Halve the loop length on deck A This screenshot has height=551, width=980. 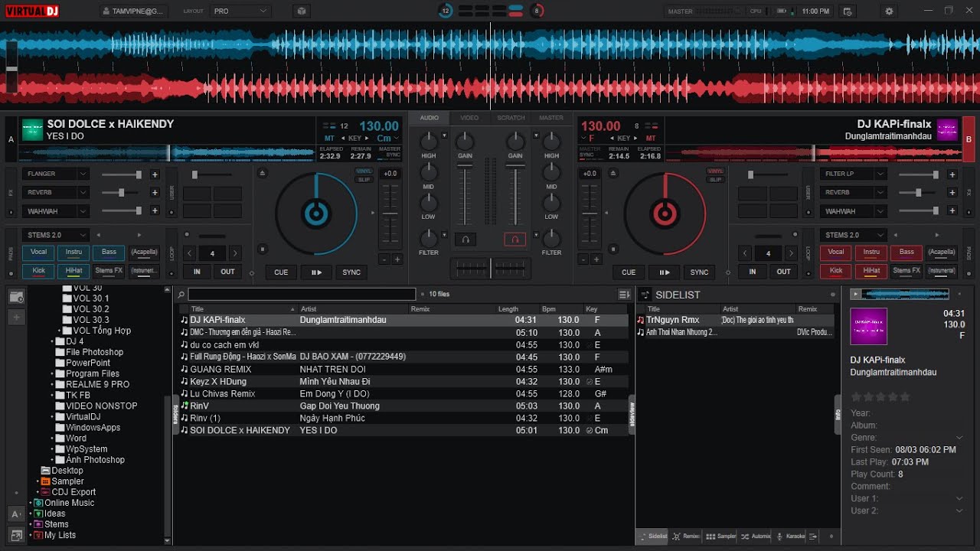click(189, 253)
